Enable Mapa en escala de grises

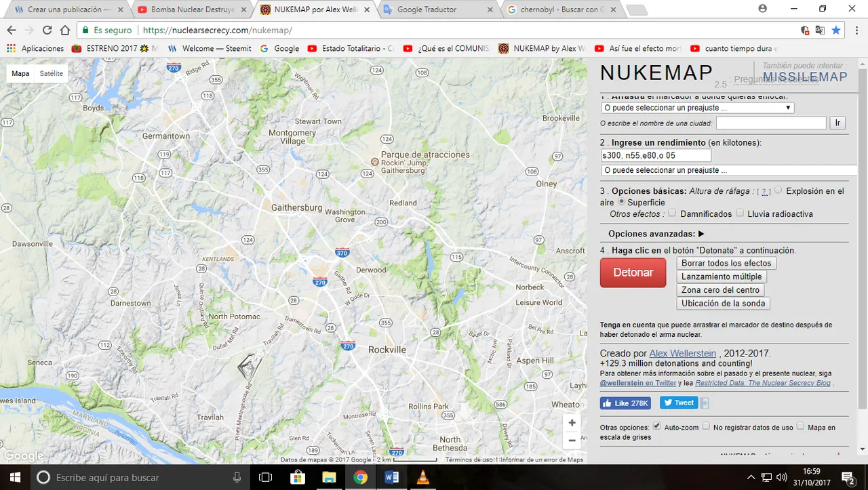pos(800,426)
